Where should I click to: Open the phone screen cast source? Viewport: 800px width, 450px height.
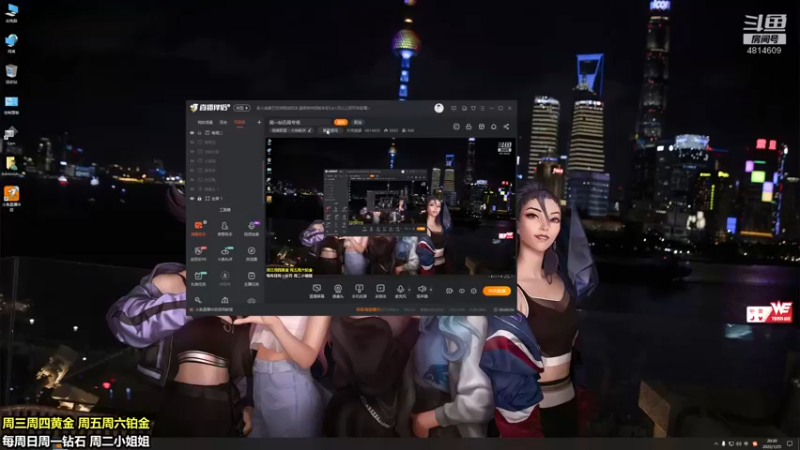(x=359, y=291)
